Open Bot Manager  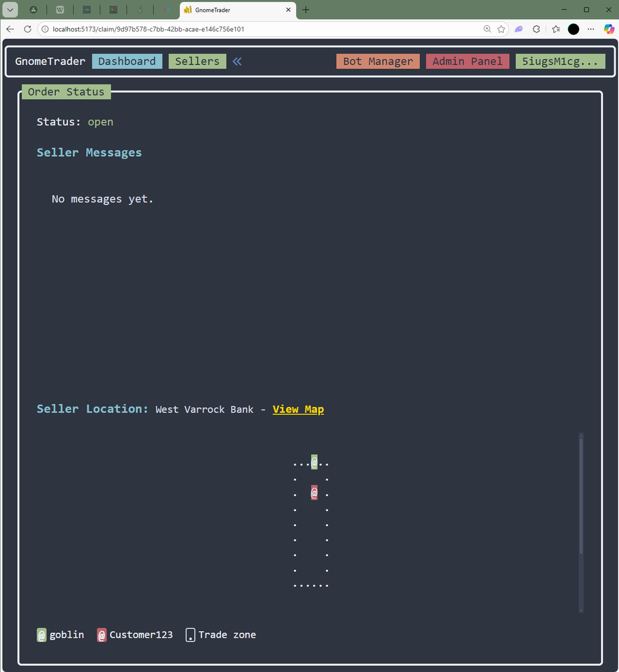click(378, 62)
